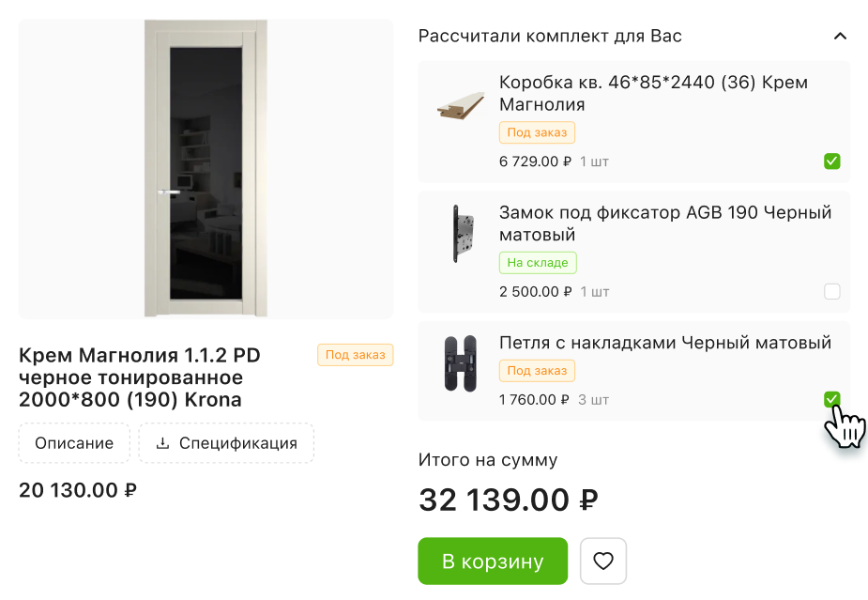Click the AGB 190 lock product image
The image size is (868, 600).
pyautogui.click(x=461, y=234)
